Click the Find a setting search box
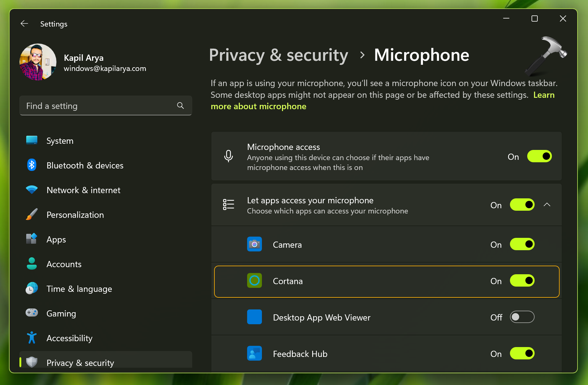This screenshot has height=385, width=588. pyautogui.click(x=99, y=106)
